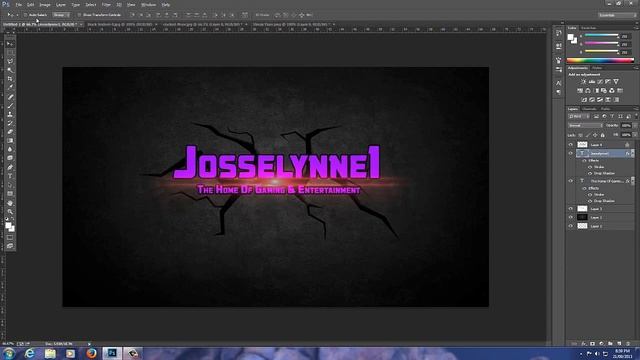Add an Invert adjustment
The image size is (640, 360).
tap(584, 100)
